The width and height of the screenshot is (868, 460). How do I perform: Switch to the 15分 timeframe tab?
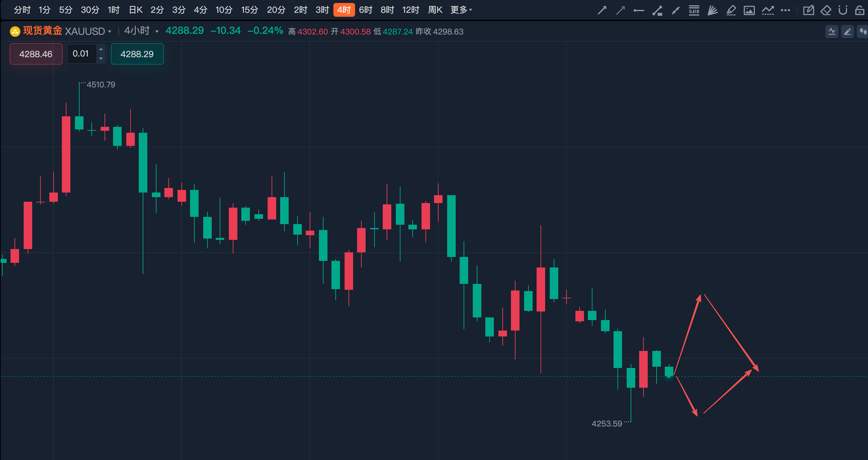pos(249,10)
